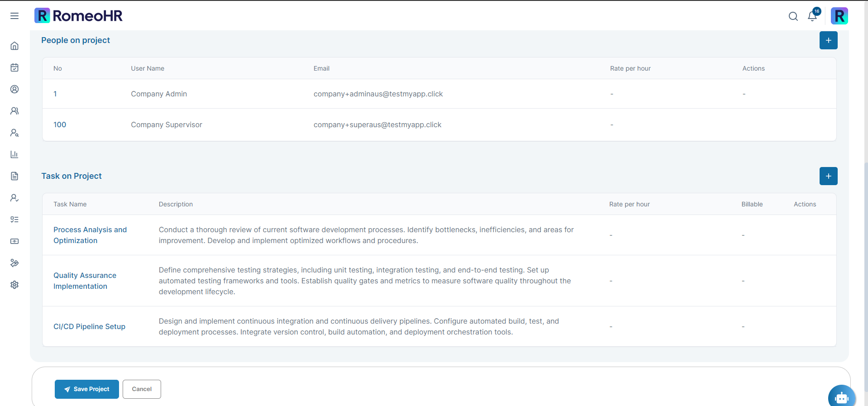Click the Description column header
Image resolution: width=868 pixels, height=406 pixels.
click(x=176, y=204)
